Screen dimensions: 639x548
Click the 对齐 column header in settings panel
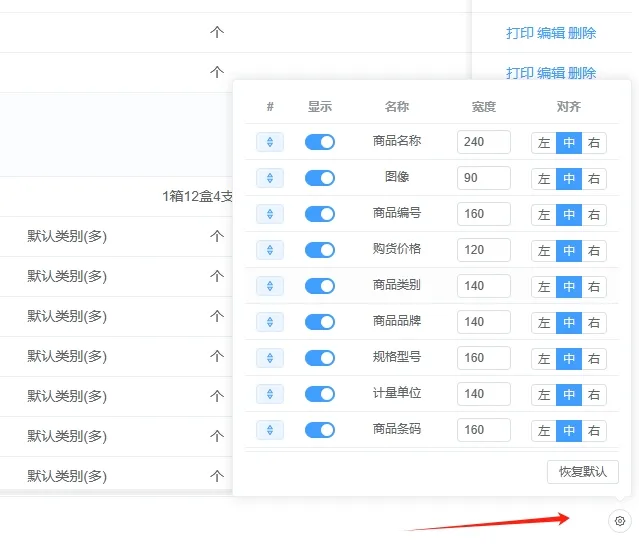tap(569, 107)
